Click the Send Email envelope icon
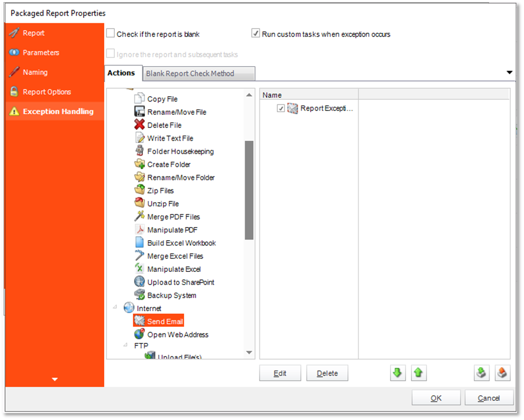 click(x=139, y=321)
